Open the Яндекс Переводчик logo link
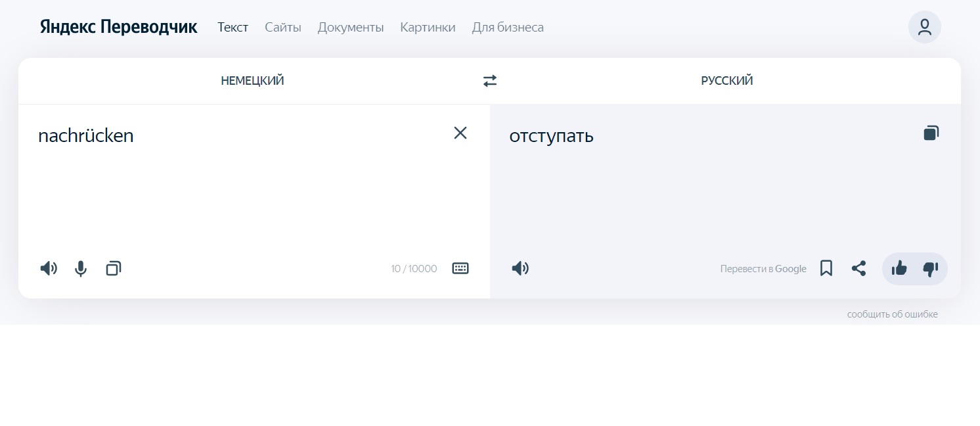The height and width of the screenshot is (426, 980). (x=118, y=27)
